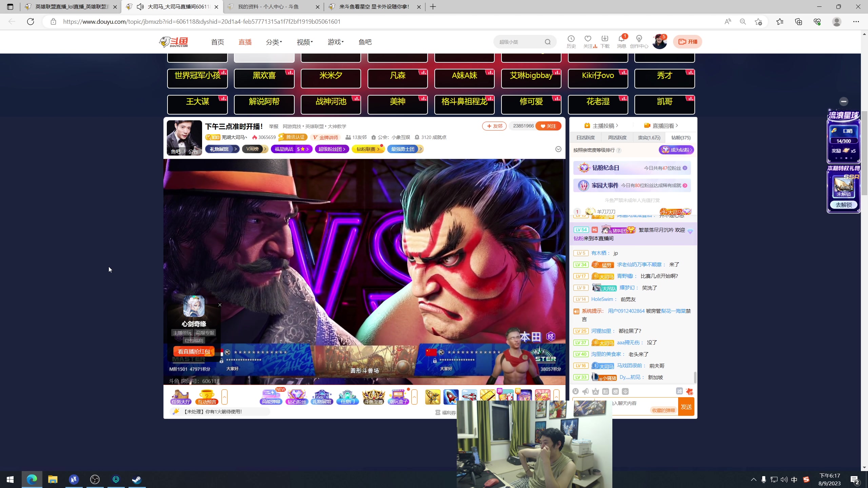The height and width of the screenshot is (488, 868).
Task: Open the 潮玩盒子 icon
Action: point(398,397)
